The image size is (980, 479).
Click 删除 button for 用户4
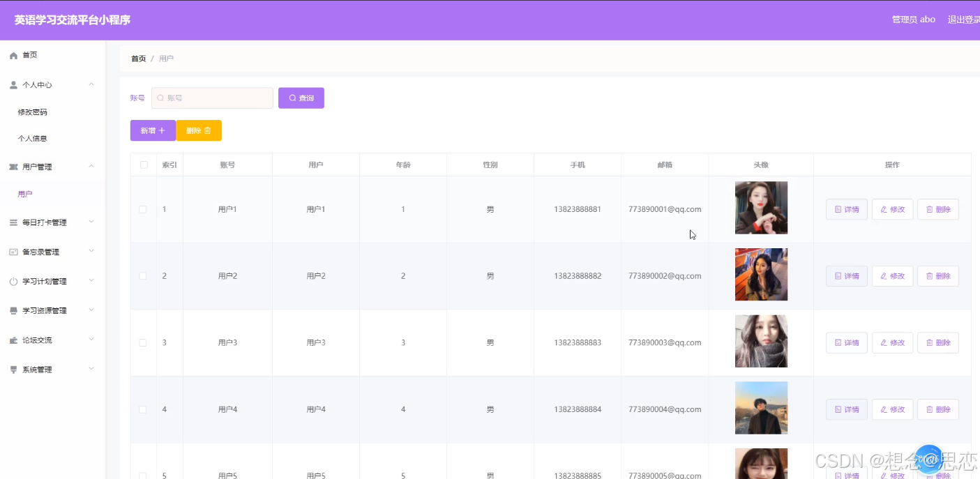(938, 410)
